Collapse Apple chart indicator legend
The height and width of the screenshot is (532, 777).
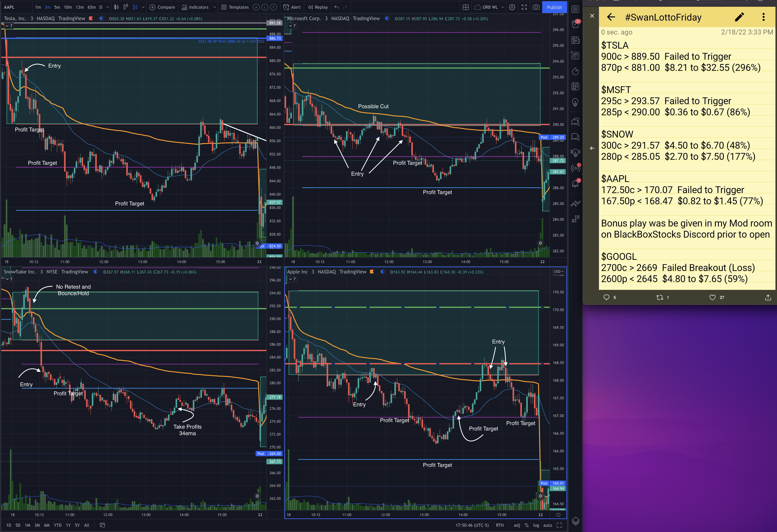pyautogui.click(x=292, y=279)
